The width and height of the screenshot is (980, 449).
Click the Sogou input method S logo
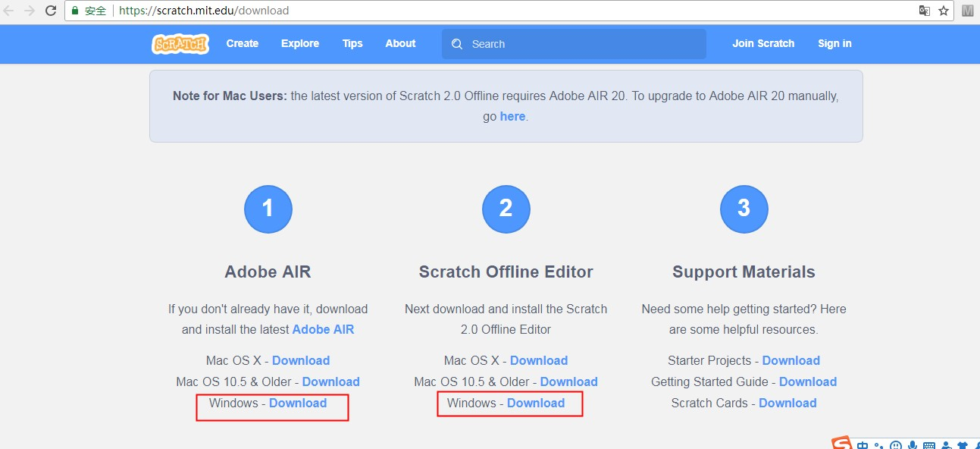[x=841, y=443]
